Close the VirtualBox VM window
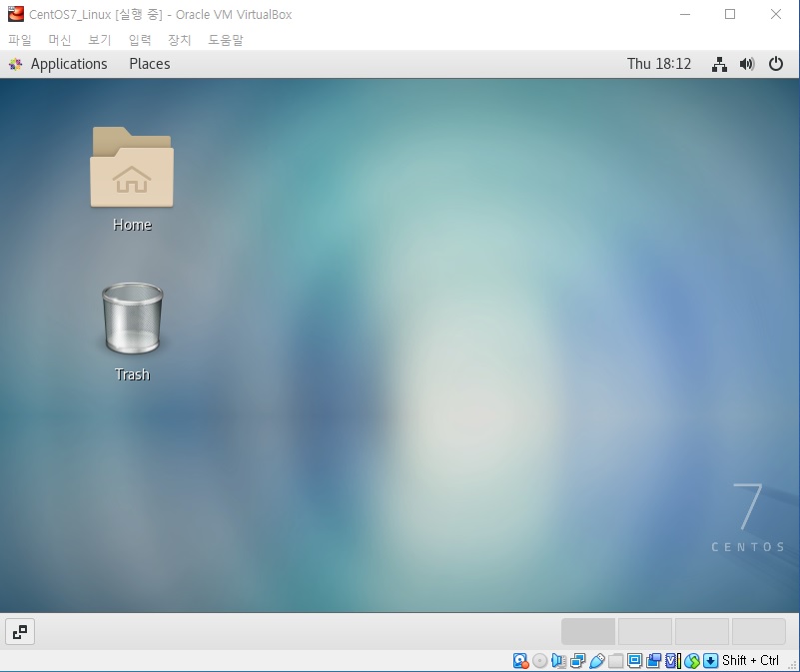The image size is (800, 672). 775,14
